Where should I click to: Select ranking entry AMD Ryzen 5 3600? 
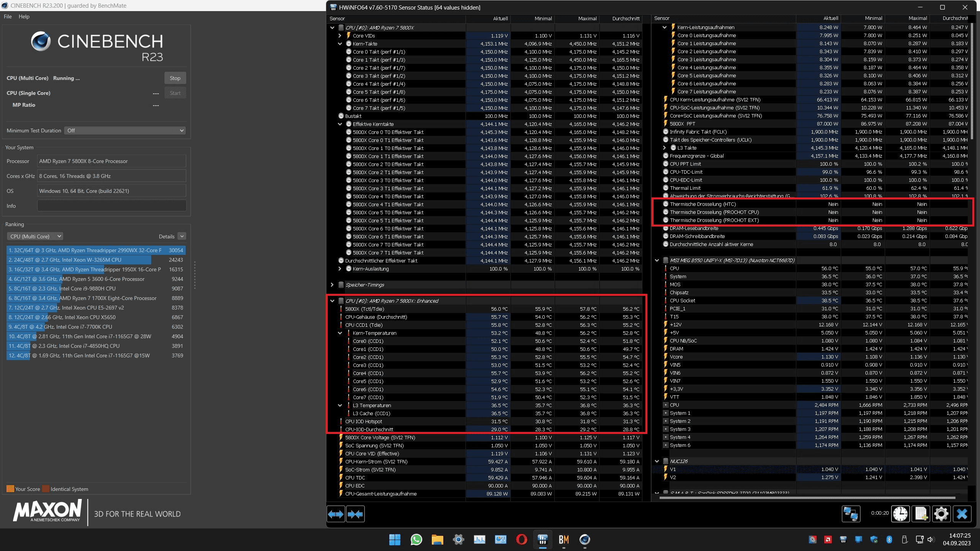96,279
